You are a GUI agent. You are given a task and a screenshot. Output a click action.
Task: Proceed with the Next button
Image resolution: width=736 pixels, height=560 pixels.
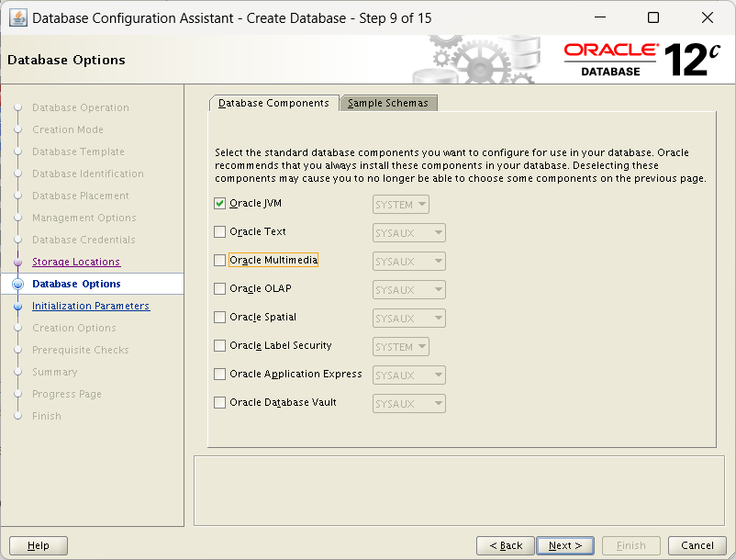click(x=565, y=545)
